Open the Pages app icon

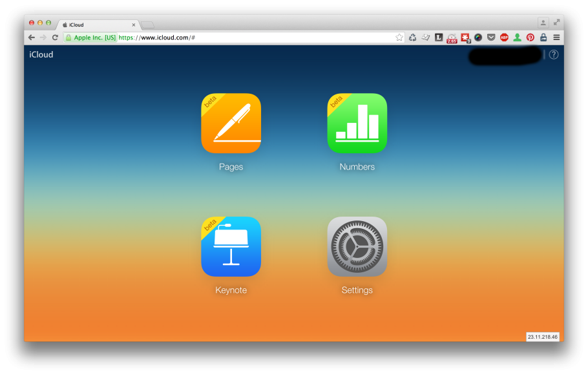tap(231, 123)
